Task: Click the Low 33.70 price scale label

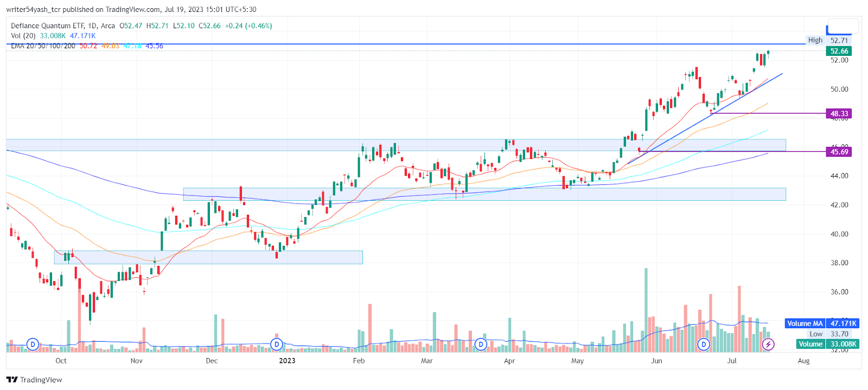Action: point(828,334)
